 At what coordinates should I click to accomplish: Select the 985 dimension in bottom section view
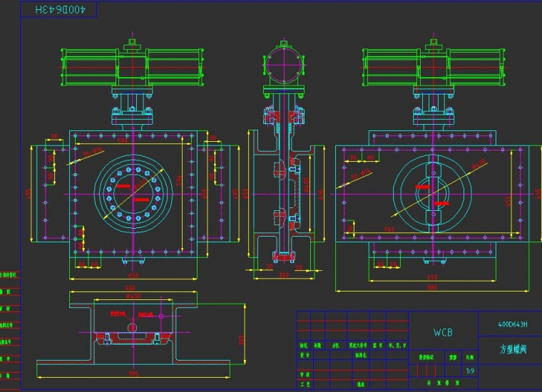[133, 373]
